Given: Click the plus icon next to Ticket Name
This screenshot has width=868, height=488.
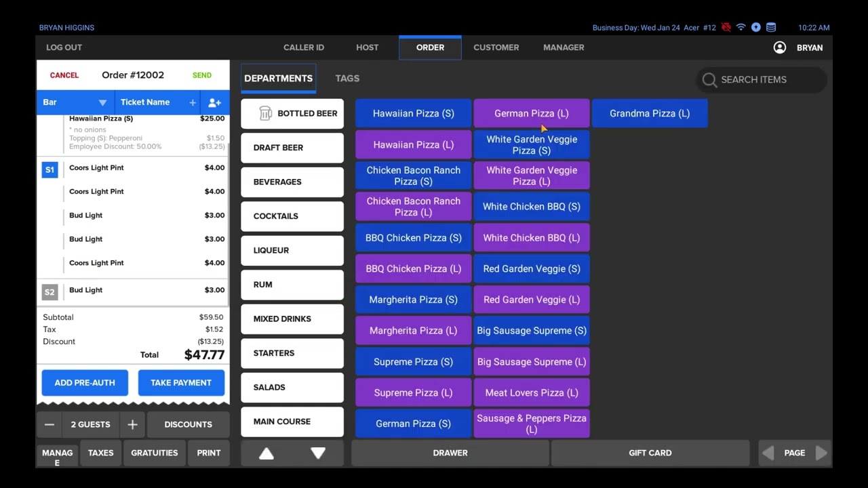Looking at the screenshot, I should coord(193,102).
